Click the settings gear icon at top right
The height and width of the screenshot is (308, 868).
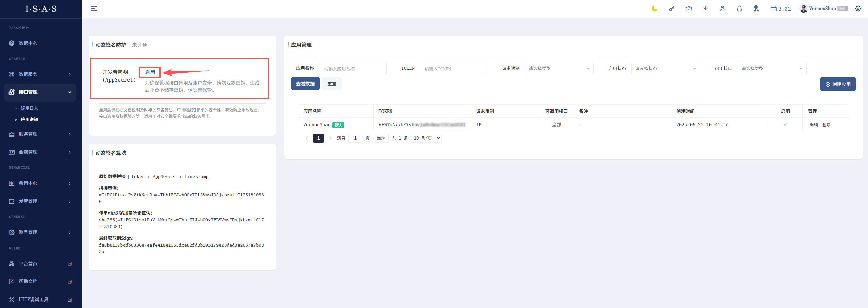pos(858,9)
